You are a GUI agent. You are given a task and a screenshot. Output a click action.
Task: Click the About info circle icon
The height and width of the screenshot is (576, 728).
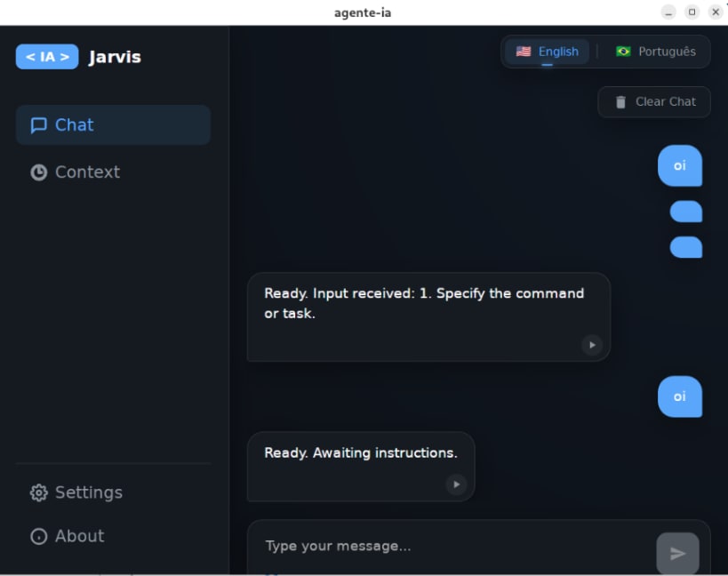pos(38,536)
